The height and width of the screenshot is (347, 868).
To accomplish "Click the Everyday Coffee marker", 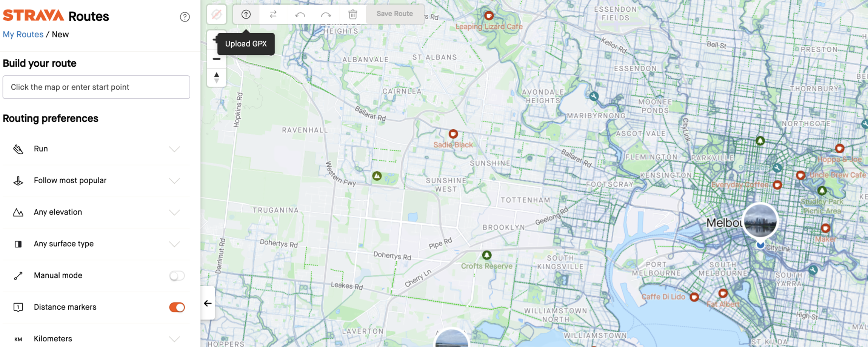I will point(777,185).
